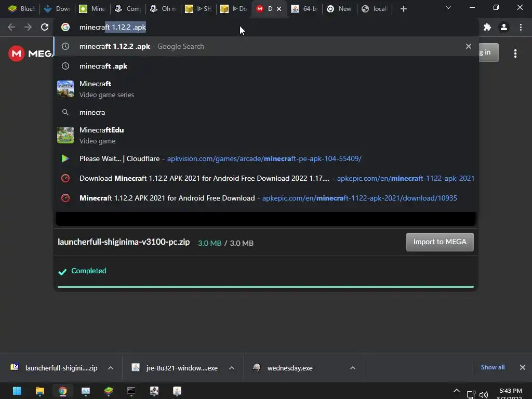Close the active MEGA tab
This screenshot has height=399, width=532.
[279, 9]
